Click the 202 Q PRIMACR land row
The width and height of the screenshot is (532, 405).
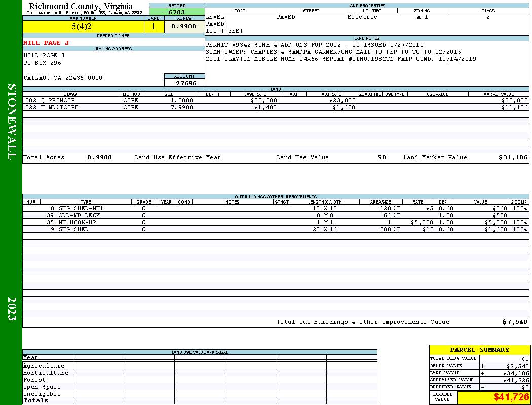[x=276, y=100]
